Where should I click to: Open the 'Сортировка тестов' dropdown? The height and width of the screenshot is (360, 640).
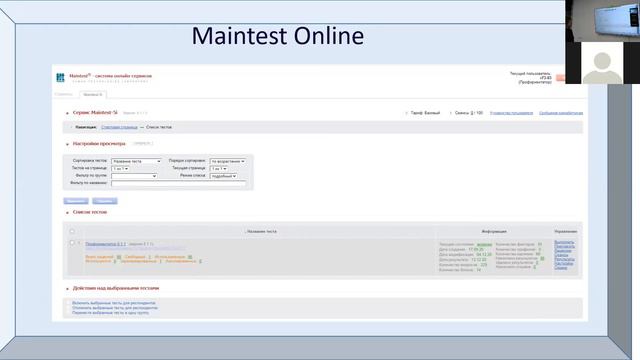pyautogui.click(x=136, y=161)
